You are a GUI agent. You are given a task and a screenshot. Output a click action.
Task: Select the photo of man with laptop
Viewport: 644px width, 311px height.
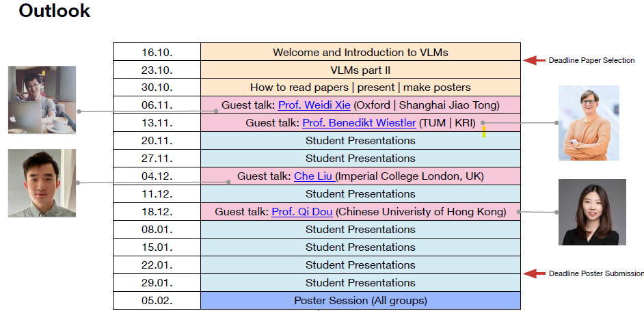point(42,100)
